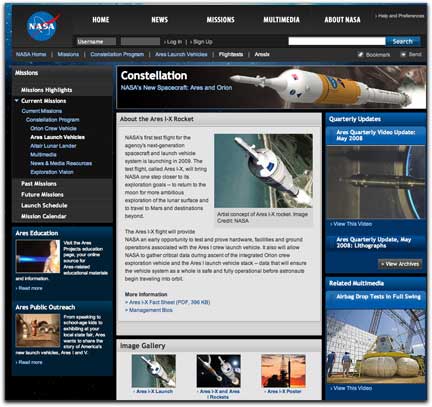Image resolution: width=432 pixels, height=407 pixels.
Task: Expand Future Missions section
Action: coord(42,195)
